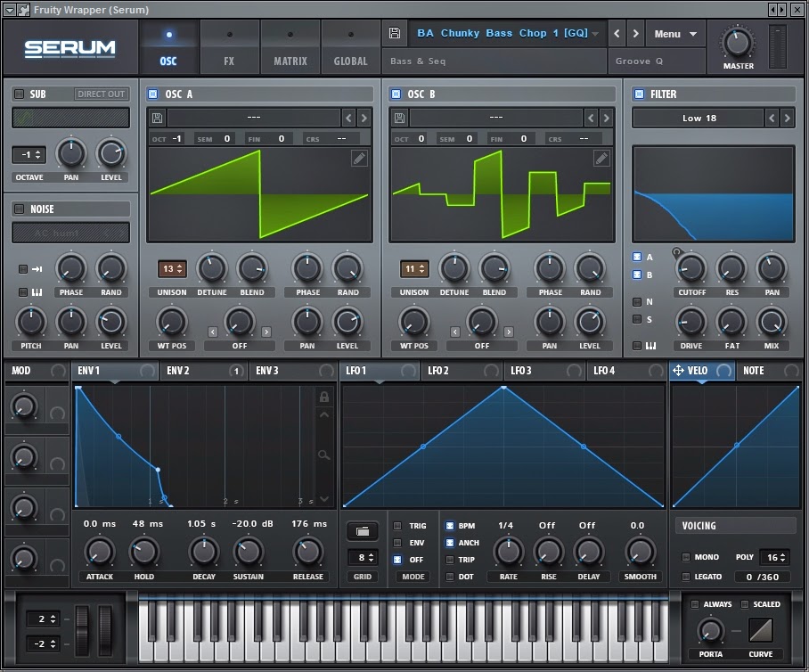Click the magnifier icon in the LFO panel
The height and width of the screenshot is (672, 809).
pyautogui.click(x=323, y=454)
